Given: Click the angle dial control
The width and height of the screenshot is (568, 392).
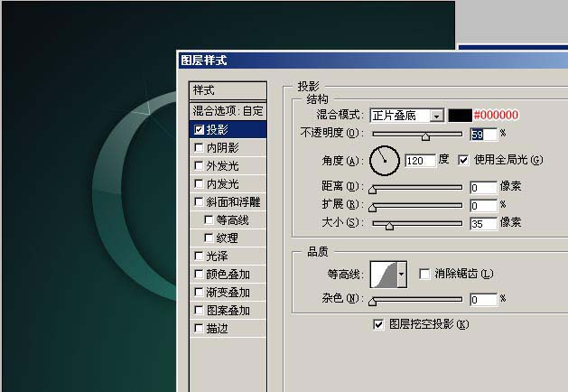Looking at the screenshot, I should [x=385, y=160].
